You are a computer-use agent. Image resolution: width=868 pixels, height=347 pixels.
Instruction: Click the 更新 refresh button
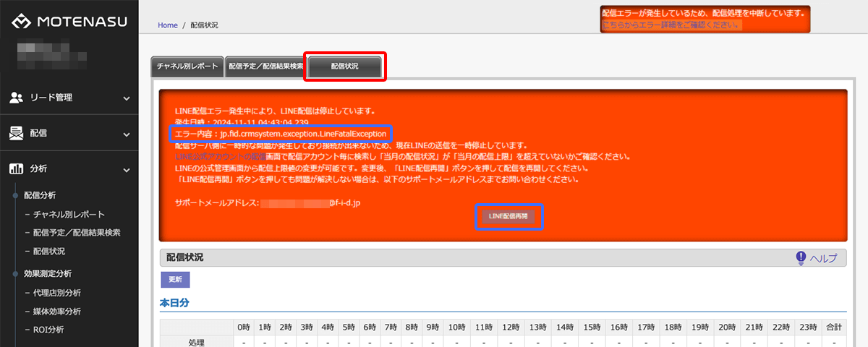[x=175, y=279]
